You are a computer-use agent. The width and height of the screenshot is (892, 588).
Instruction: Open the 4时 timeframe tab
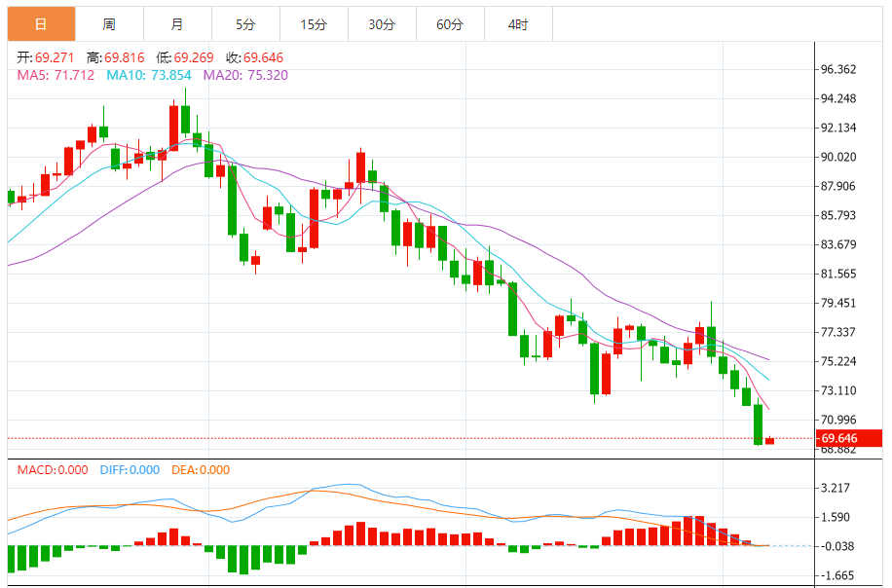518,24
